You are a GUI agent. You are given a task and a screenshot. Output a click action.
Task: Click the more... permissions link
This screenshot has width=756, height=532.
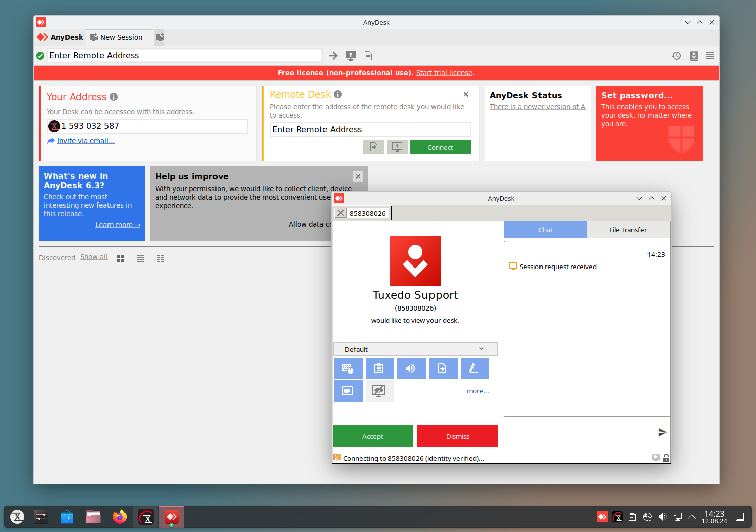(478, 391)
